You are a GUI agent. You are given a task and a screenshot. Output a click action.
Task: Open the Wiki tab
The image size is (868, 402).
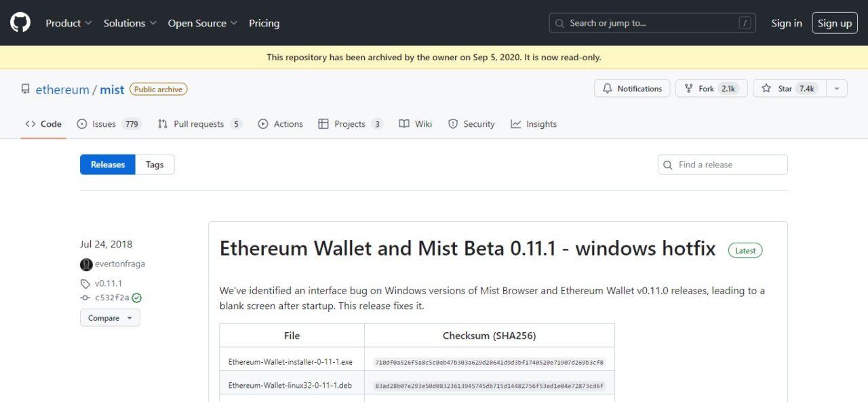pyautogui.click(x=415, y=124)
